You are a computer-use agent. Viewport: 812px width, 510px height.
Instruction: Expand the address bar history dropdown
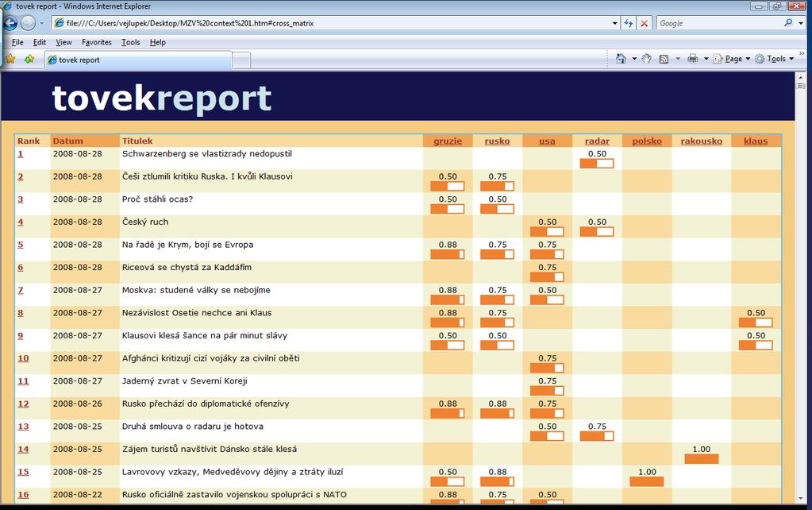[614, 23]
